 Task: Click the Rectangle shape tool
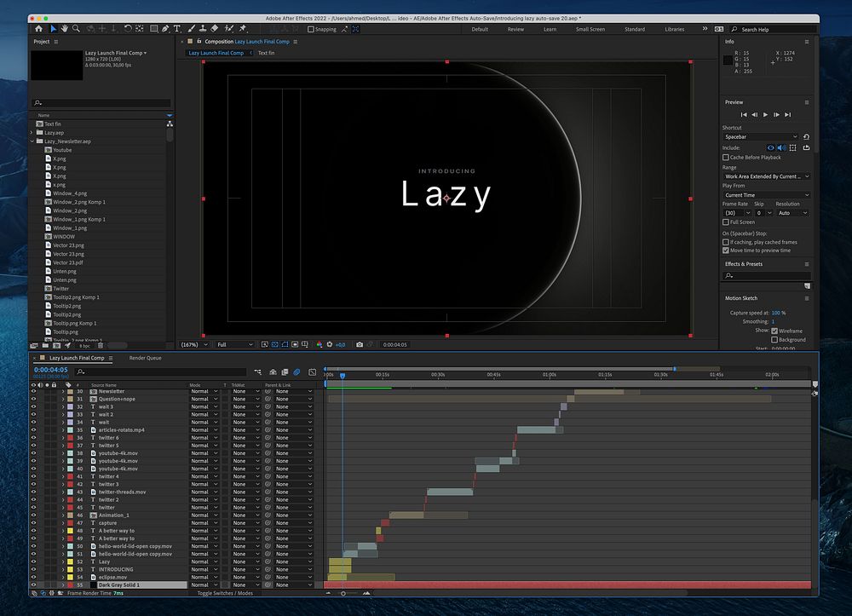152,29
